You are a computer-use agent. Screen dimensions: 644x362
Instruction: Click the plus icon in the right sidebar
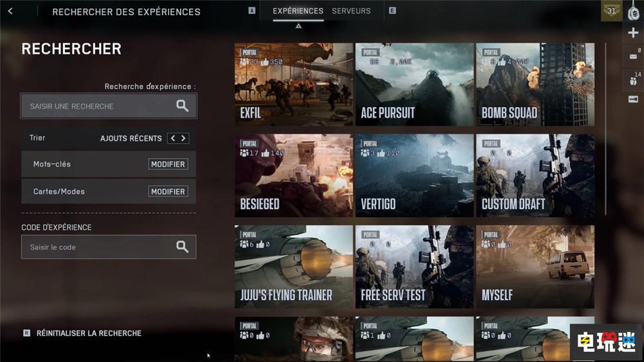point(633,33)
